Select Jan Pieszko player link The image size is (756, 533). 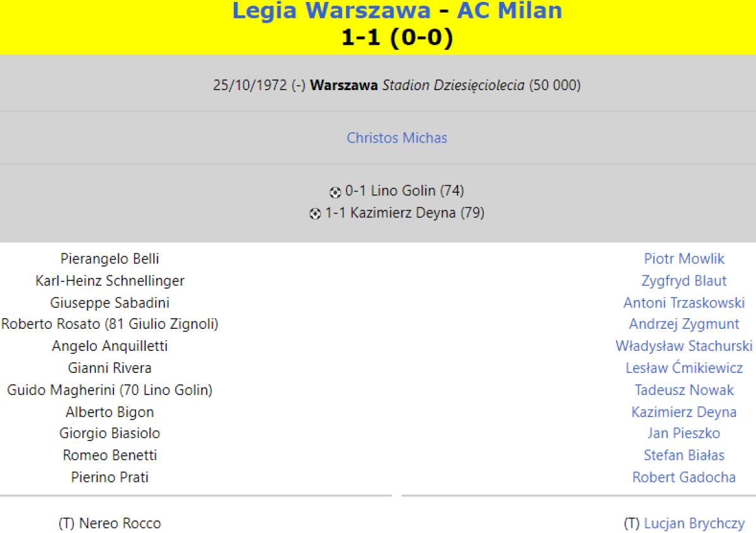[x=684, y=433]
